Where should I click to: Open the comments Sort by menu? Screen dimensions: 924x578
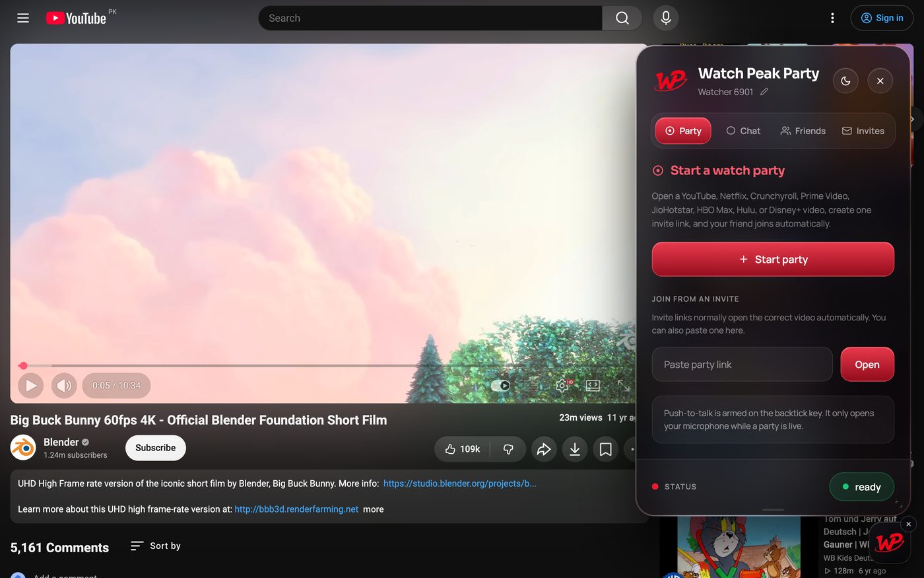click(x=156, y=546)
